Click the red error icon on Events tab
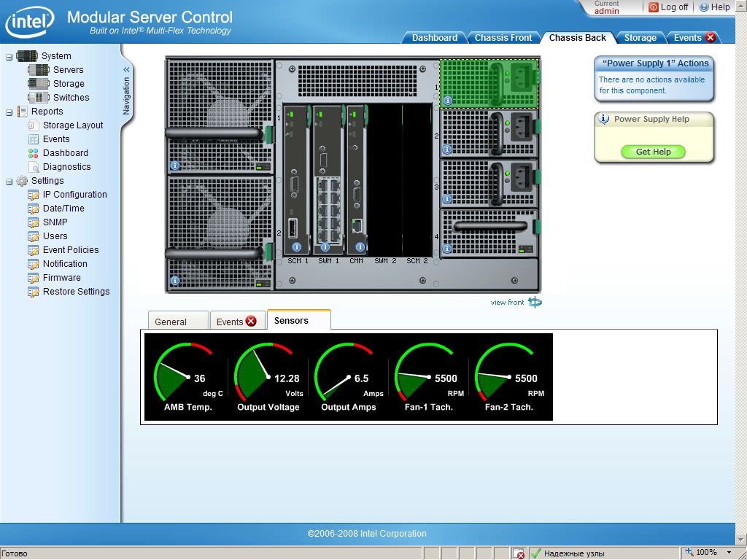This screenshot has width=747, height=560. tap(710, 38)
